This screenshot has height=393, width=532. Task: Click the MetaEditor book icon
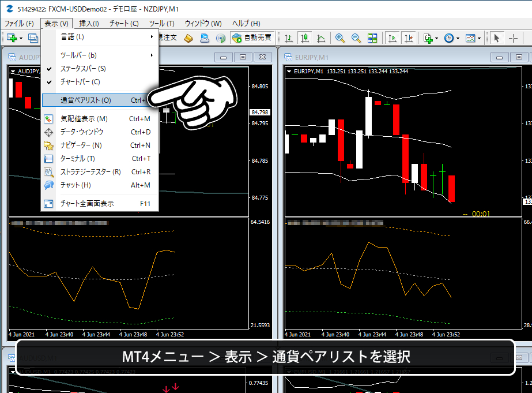(188, 38)
